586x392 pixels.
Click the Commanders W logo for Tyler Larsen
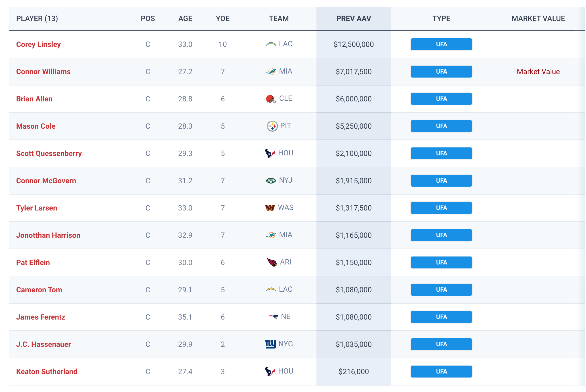tap(270, 208)
